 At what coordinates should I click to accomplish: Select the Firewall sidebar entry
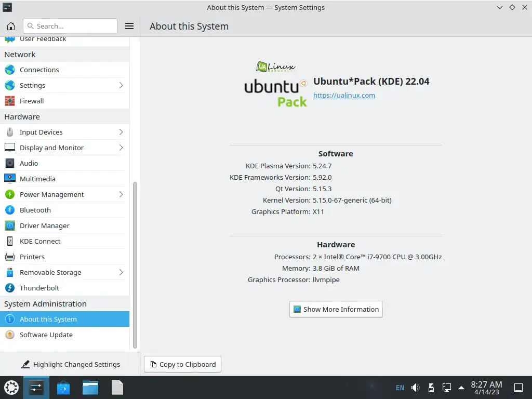coord(64,101)
